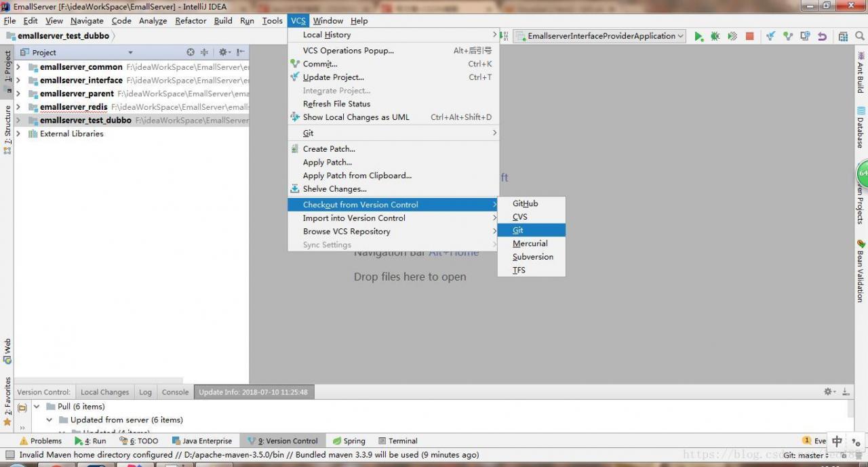Open the 6: TODO tool window
The image size is (868, 467).
pyautogui.click(x=138, y=441)
